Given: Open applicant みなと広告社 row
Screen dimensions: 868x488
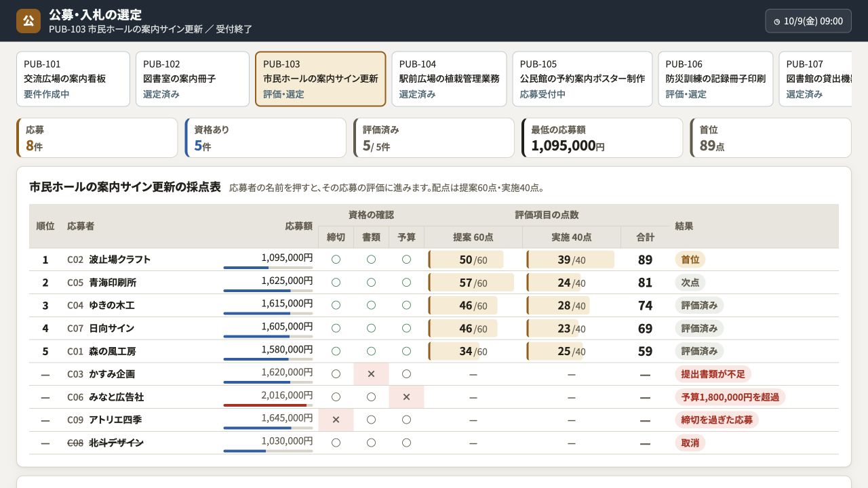Looking at the screenshot, I should tap(117, 397).
